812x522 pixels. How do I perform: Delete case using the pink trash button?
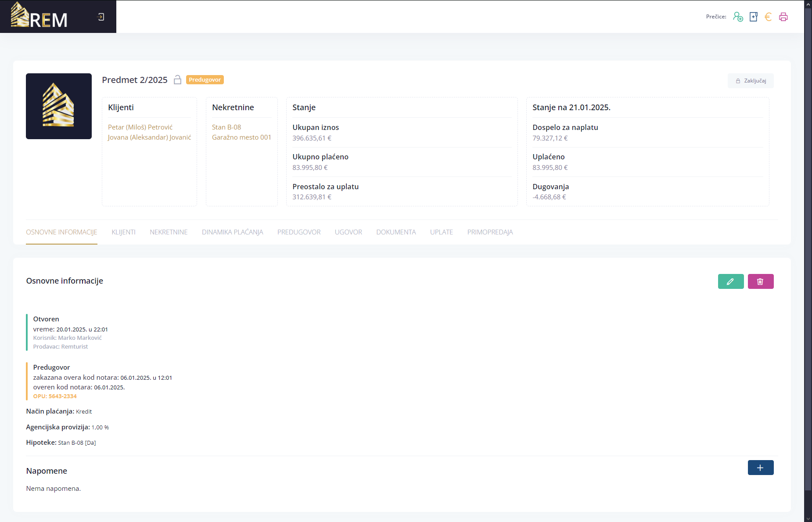761,281
